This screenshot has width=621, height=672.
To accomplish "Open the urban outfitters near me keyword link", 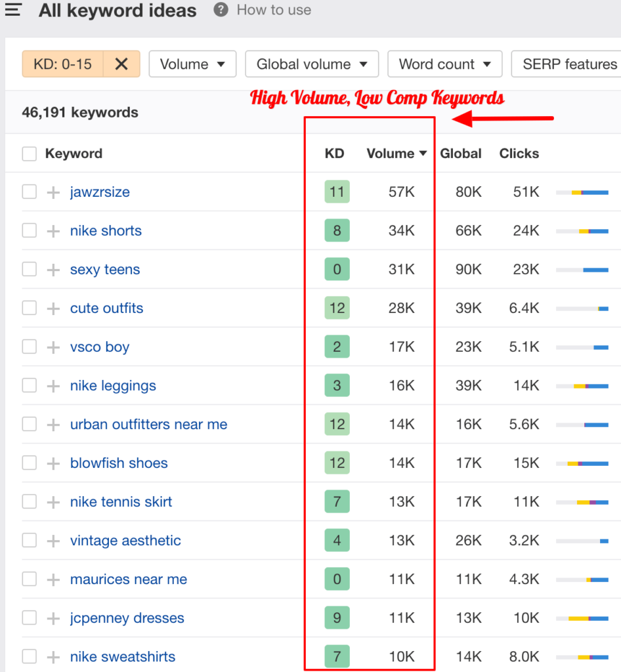I will point(149,425).
